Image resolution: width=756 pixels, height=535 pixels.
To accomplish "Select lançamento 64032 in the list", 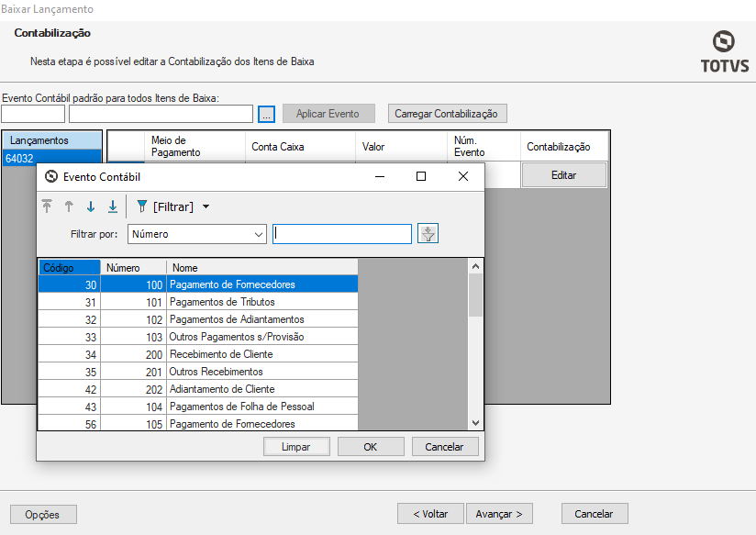I will coord(50,158).
